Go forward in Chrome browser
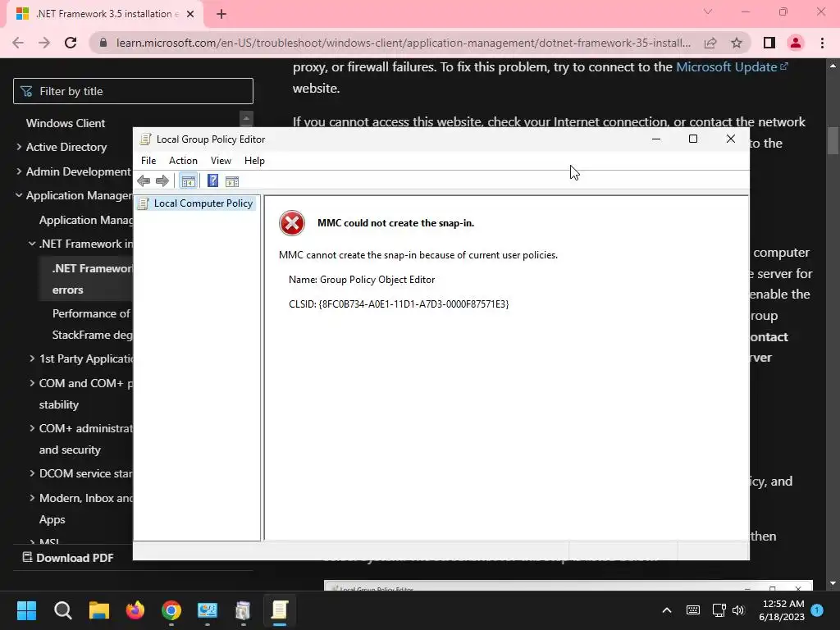The height and width of the screenshot is (630, 840). click(44, 43)
